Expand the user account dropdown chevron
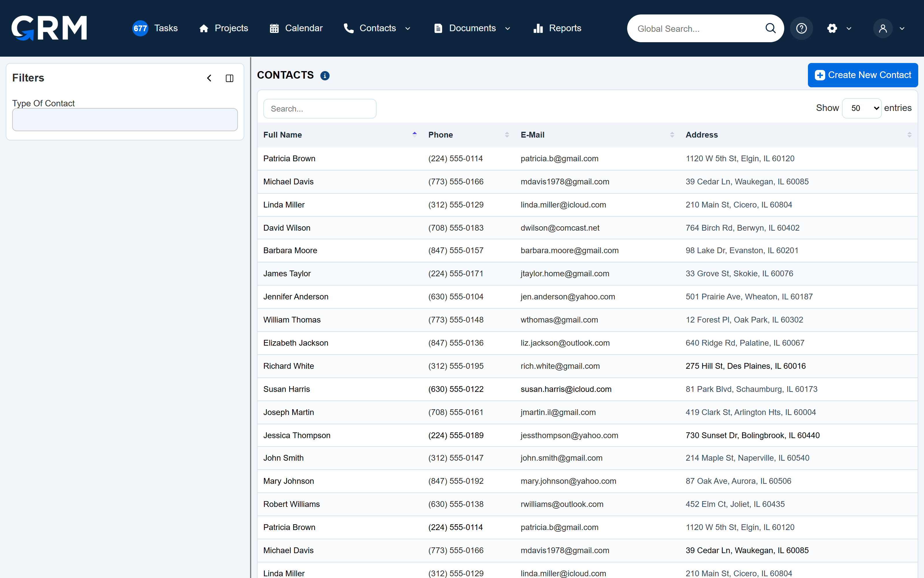The image size is (924, 578). 902,29
